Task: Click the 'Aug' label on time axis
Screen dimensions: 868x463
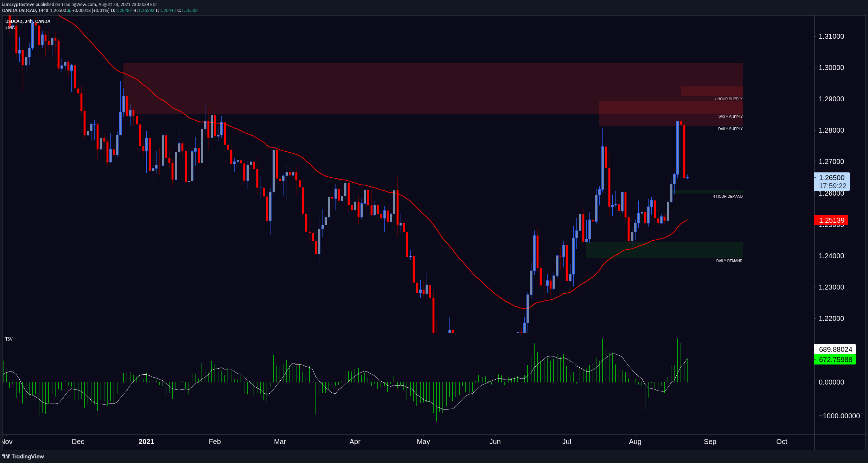Action: 635,442
